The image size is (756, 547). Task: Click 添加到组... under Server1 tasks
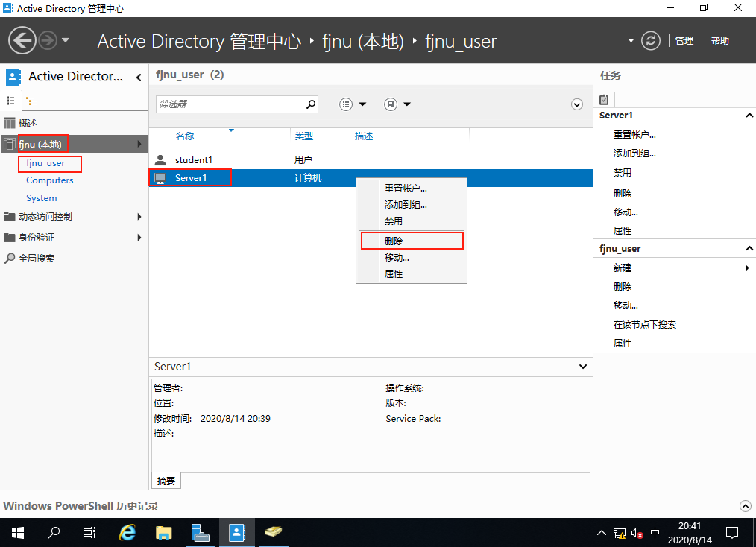coord(634,154)
